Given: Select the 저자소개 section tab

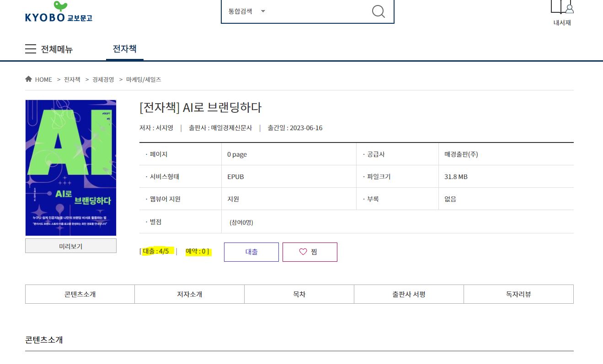Looking at the screenshot, I should coord(189,294).
